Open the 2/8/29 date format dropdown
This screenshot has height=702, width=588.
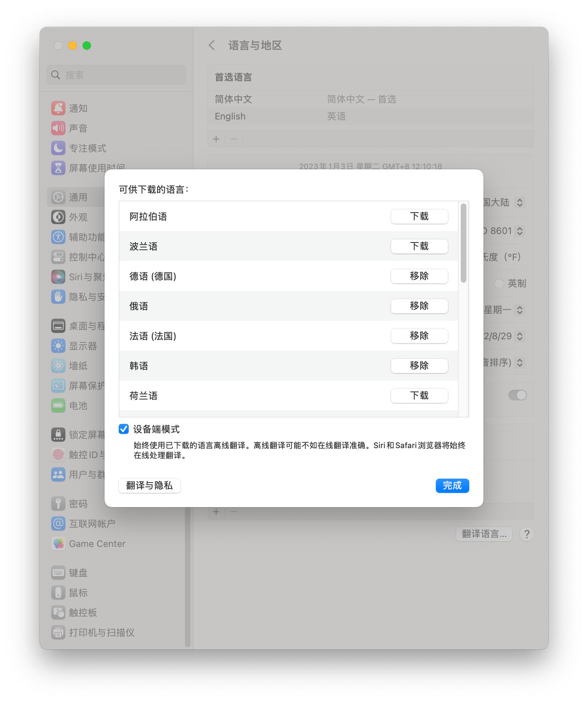point(519,336)
